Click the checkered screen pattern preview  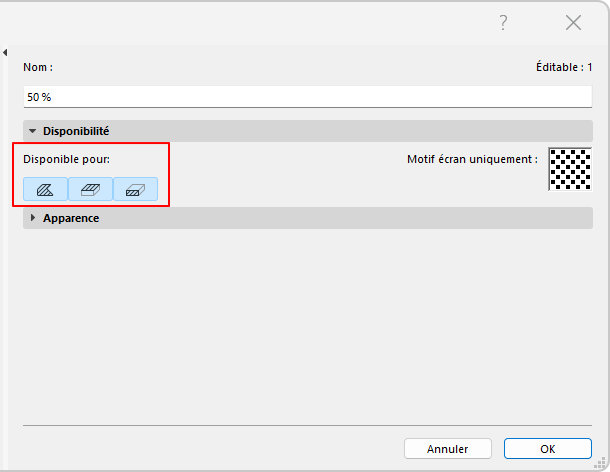point(570,169)
